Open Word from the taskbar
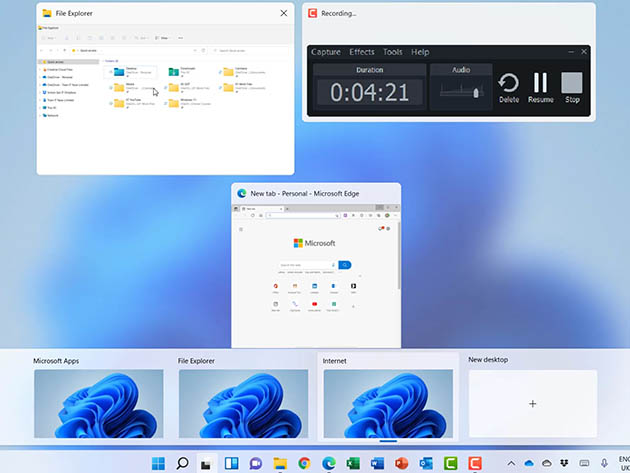Screen dimensions: 630x473 click(x=377, y=463)
